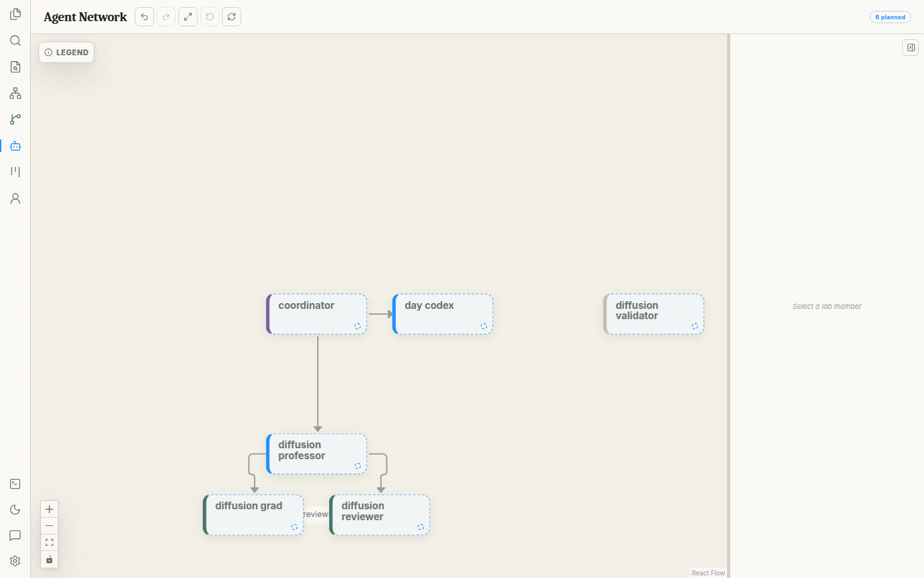Select the diffusion grad node
This screenshot has height=578, width=924.
pyautogui.click(x=253, y=515)
